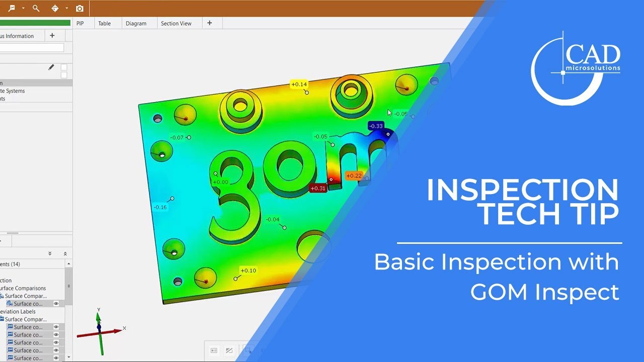This screenshot has width=644, height=362.
Task: Toggle eye of fifth deviation label item
Action: tap(56, 358)
